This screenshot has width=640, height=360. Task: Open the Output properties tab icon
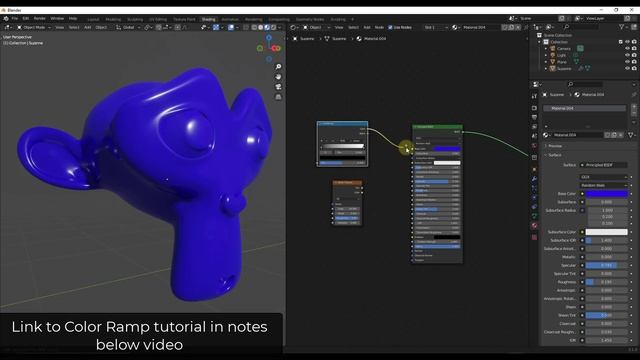[534, 118]
